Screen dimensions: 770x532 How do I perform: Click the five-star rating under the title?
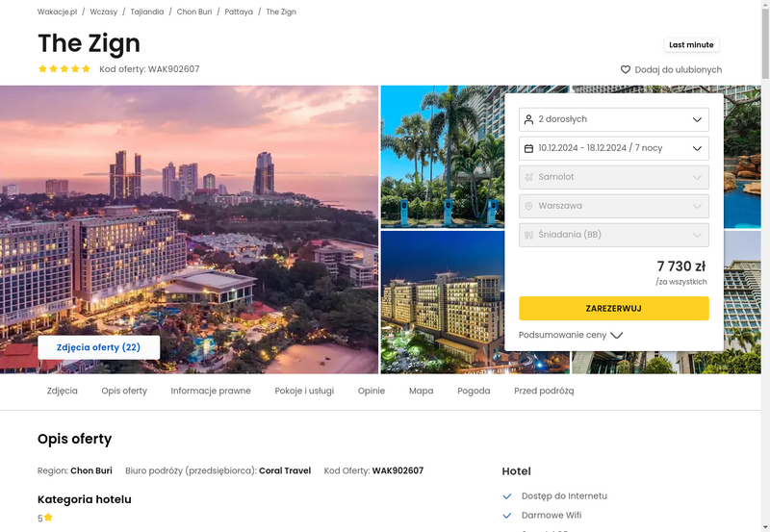click(x=64, y=68)
